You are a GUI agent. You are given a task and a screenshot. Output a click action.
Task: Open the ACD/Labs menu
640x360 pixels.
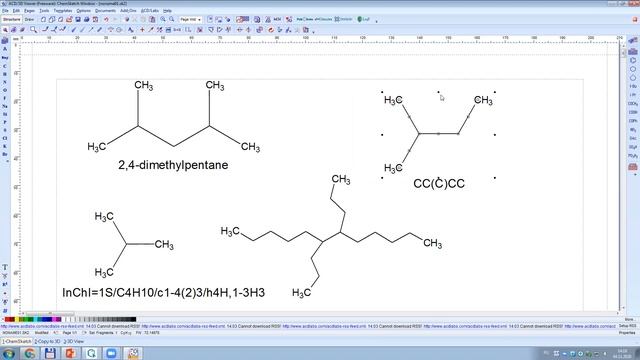(x=150, y=11)
